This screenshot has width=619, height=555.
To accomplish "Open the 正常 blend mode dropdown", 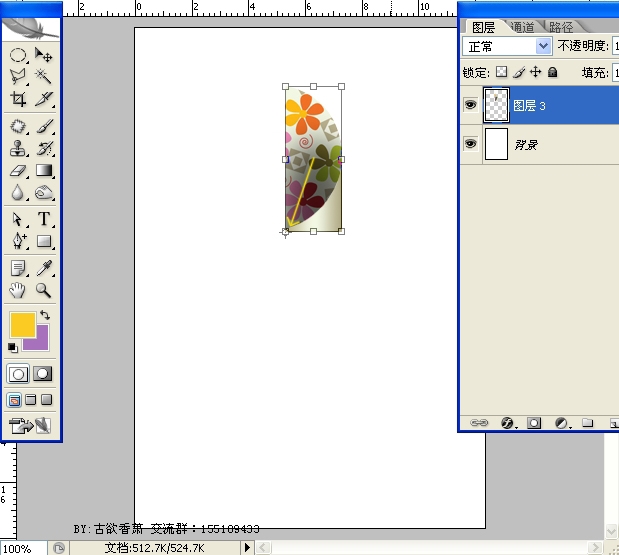I will [x=507, y=47].
